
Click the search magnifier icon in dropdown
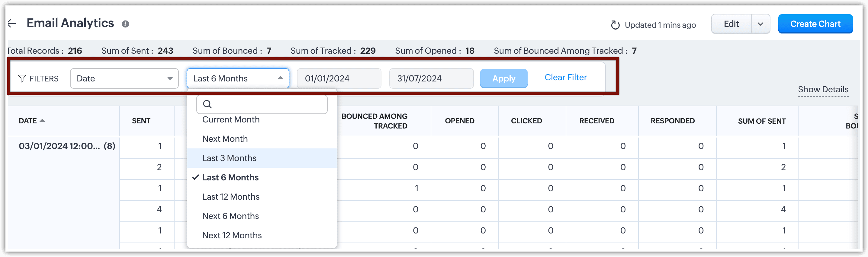point(207,104)
